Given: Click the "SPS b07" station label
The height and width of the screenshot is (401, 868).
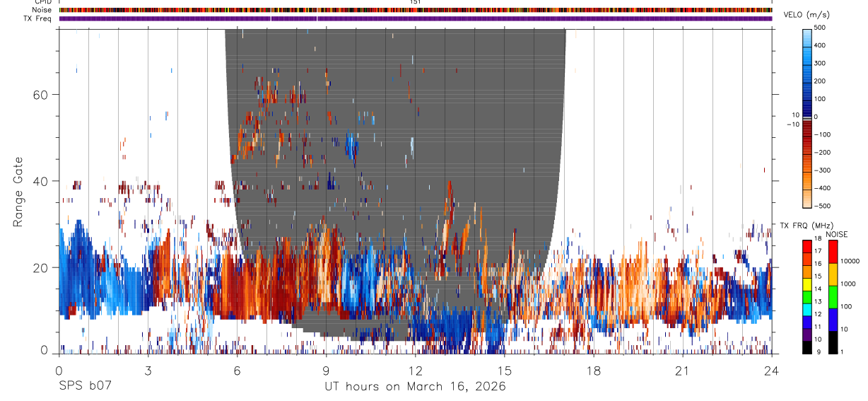Looking at the screenshot, I should click(x=85, y=387).
